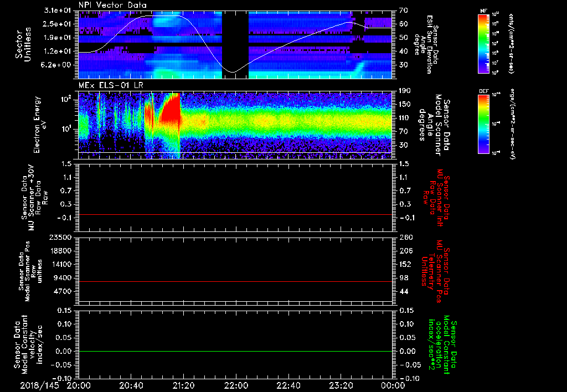Click the "2018/145" date label
Screen dimensions: 567x392
tap(39, 385)
